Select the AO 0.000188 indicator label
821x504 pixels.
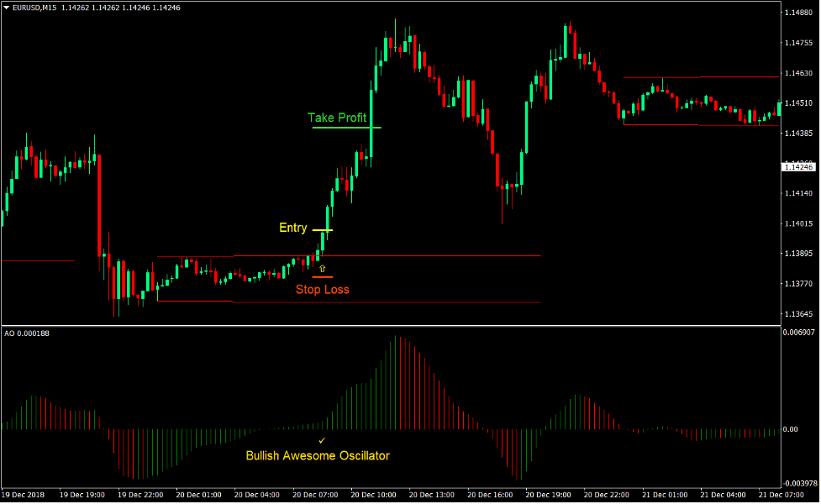(27, 334)
